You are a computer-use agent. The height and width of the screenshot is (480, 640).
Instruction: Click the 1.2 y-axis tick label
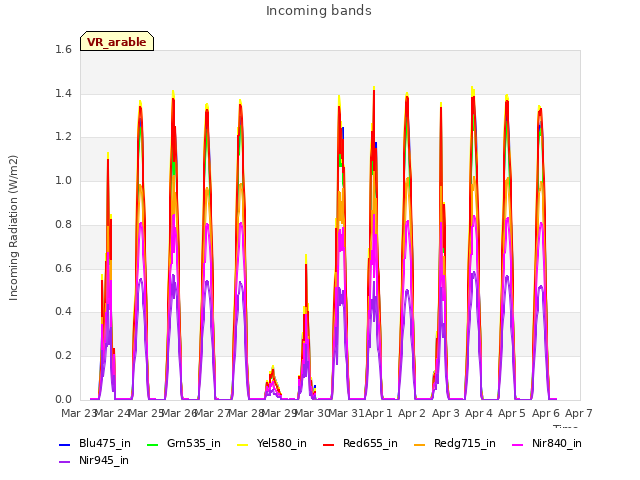click(63, 137)
